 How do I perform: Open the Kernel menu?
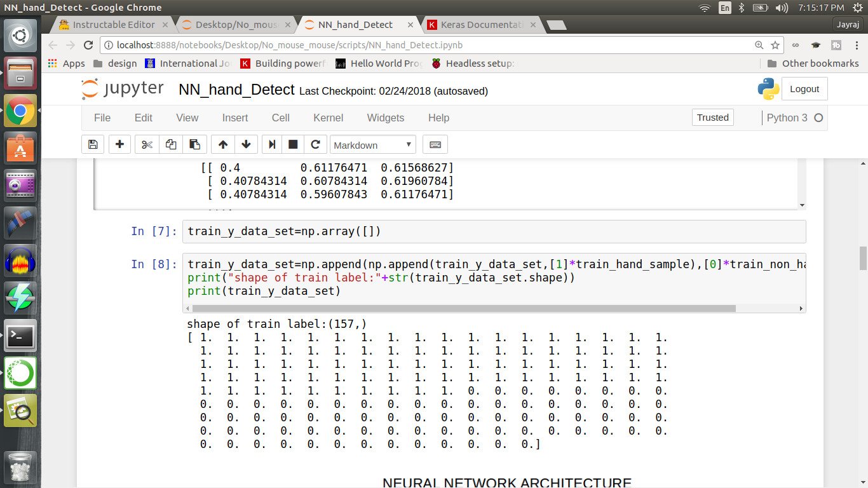[329, 118]
